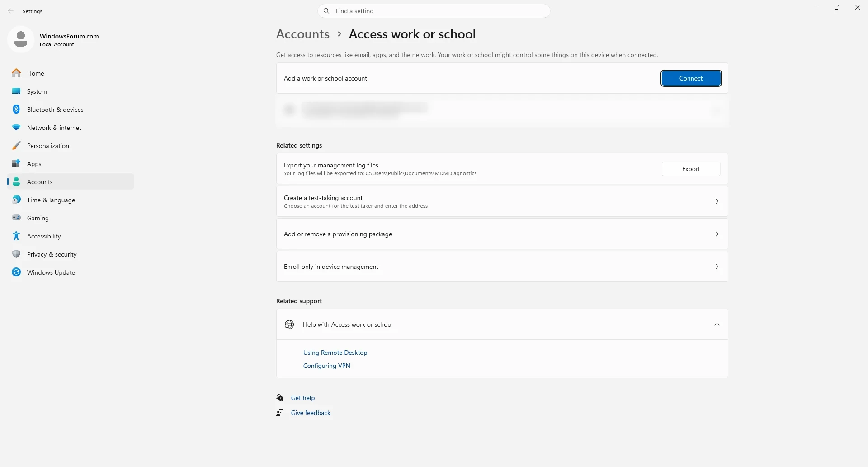This screenshot has width=868, height=467.
Task: Click Create a test-taking account row text
Action: pos(323,198)
